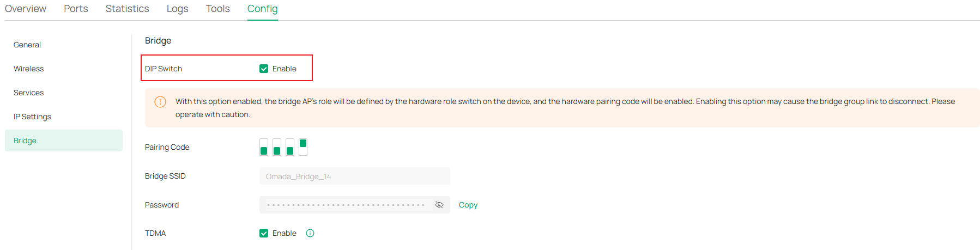This screenshot has width=980, height=250.
Task: Go to the Logs tab
Action: (x=178, y=9)
